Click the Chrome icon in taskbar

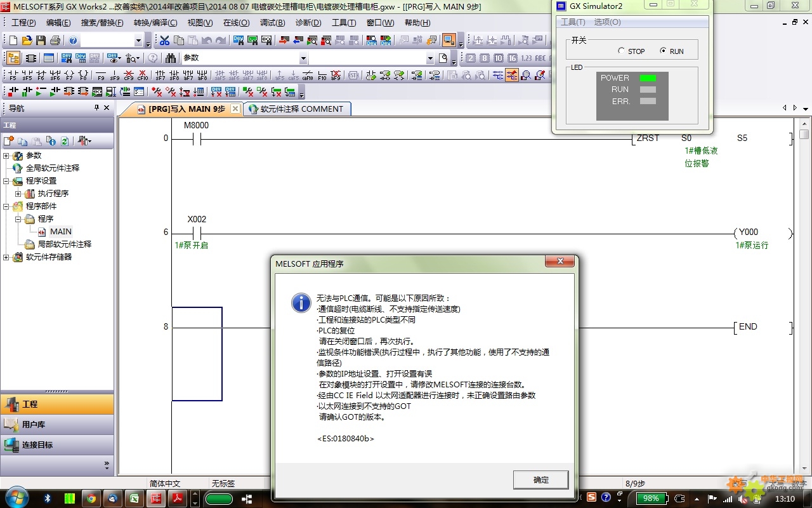(91, 498)
